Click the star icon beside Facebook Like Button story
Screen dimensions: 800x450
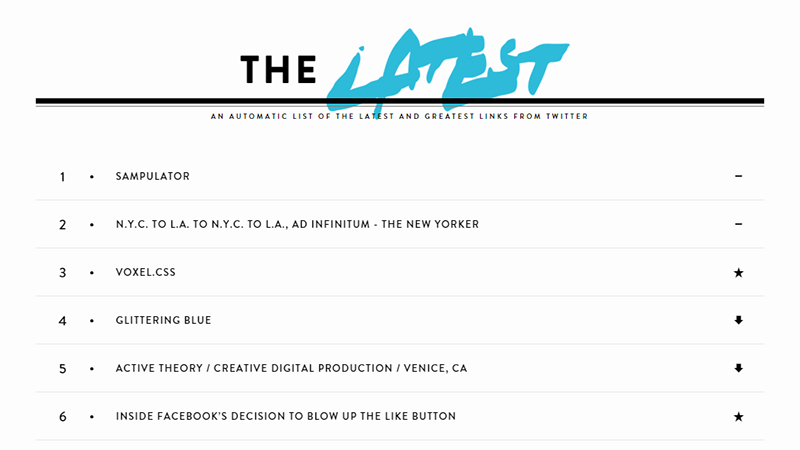pos(738,417)
